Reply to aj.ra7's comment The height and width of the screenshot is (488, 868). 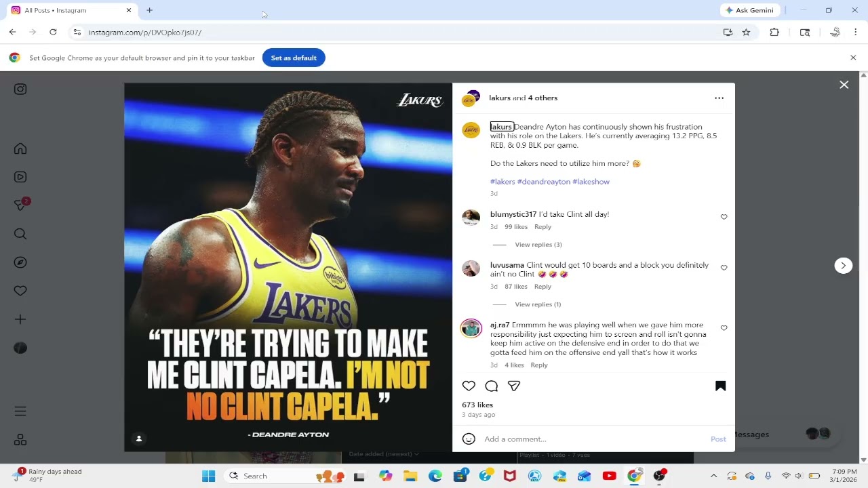539,365
